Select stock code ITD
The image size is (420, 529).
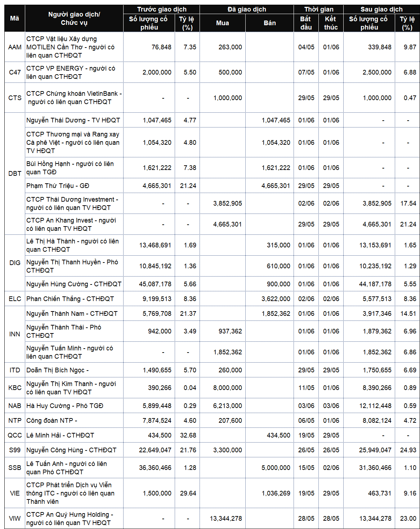point(15,370)
